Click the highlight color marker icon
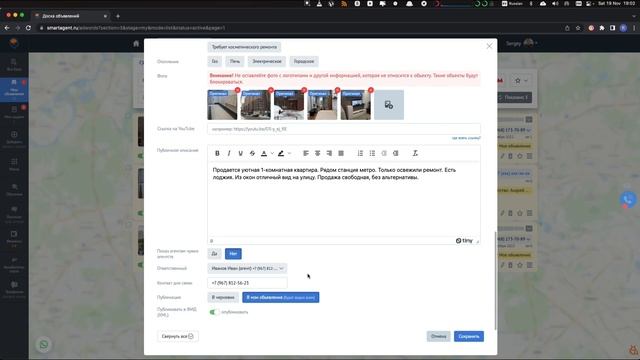 [x=281, y=153]
